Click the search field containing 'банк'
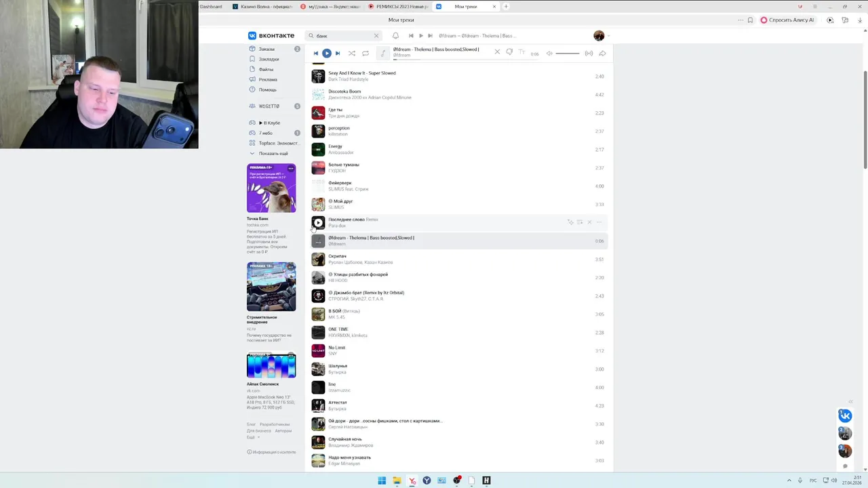The width and height of the screenshot is (868, 488). 343,36
